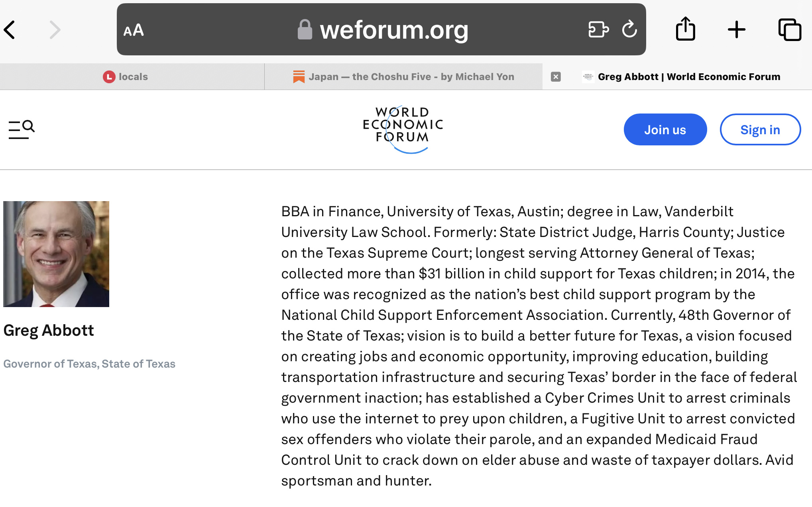Tap the forward navigation arrow

point(55,30)
